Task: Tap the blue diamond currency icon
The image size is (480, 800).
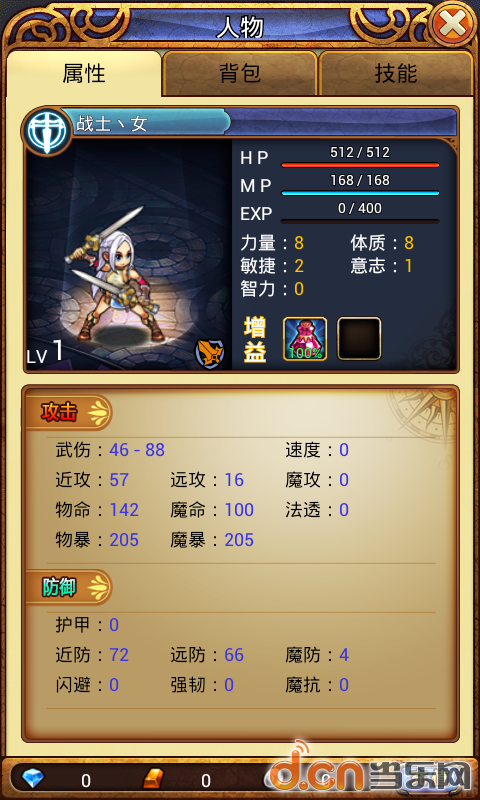Action: pos(33,778)
